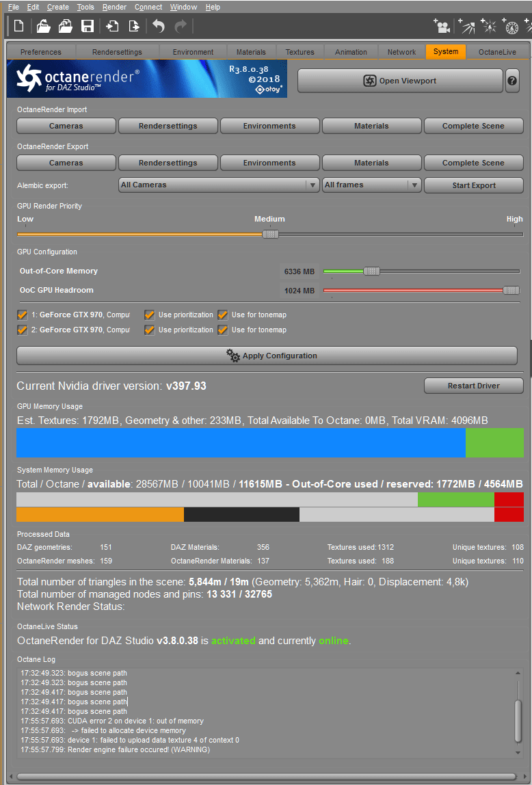
Task: Click the starburst create point light icon
Action: click(488, 27)
